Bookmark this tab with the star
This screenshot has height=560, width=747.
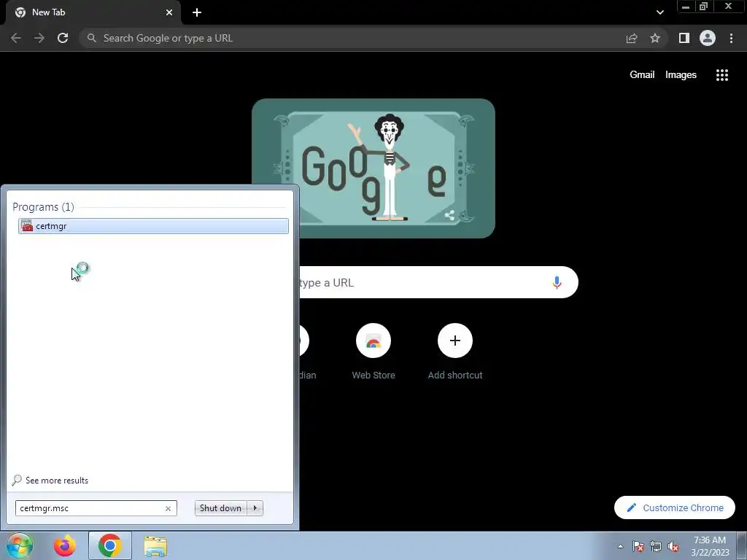pos(655,38)
